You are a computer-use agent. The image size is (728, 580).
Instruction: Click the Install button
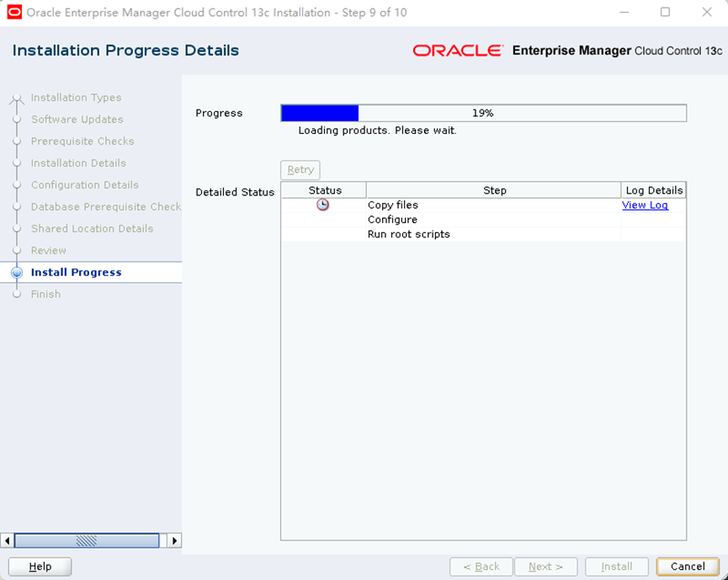point(617,567)
